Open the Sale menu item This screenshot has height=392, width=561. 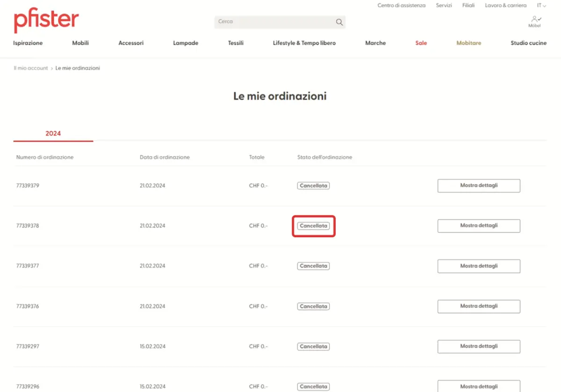point(421,43)
